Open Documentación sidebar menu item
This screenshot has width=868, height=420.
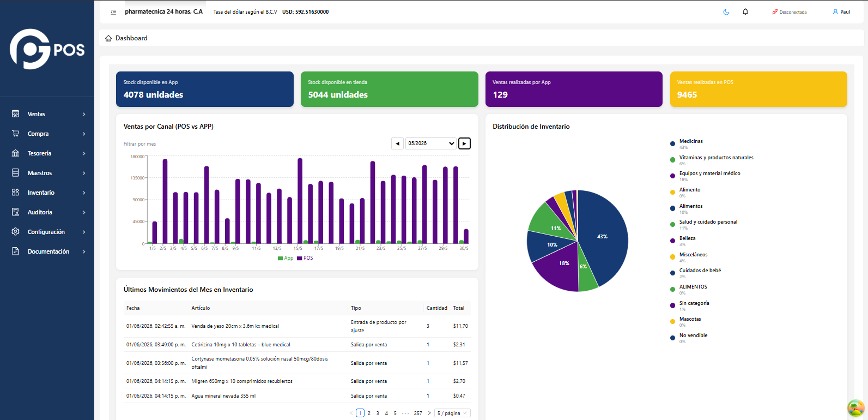[x=47, y=251]
